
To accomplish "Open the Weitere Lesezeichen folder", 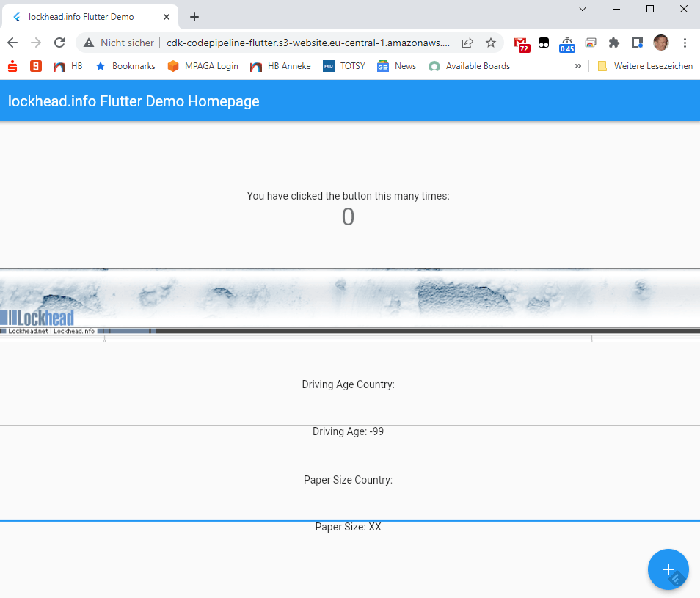I will pyautogui.click(x=645, y=66).
